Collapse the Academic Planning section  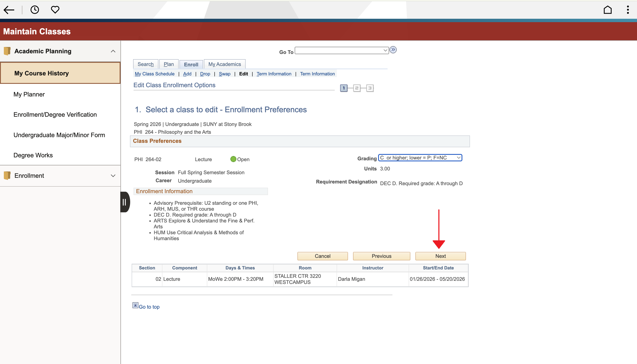(113, 51)
